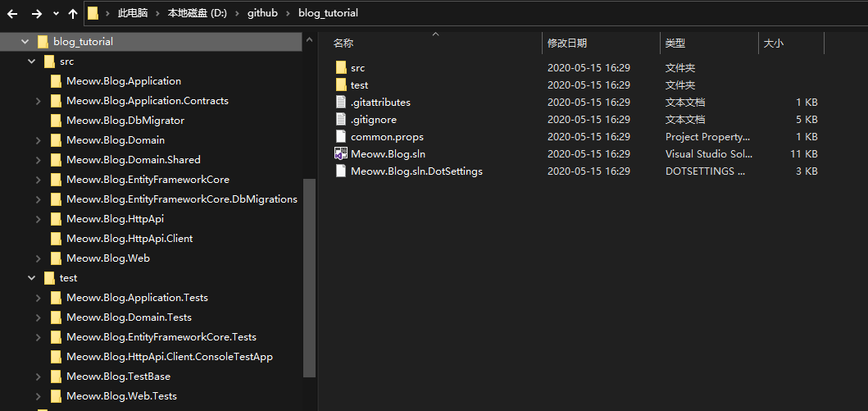
Task: Click the Up one level arrow
Action: [x=72, y=14]
